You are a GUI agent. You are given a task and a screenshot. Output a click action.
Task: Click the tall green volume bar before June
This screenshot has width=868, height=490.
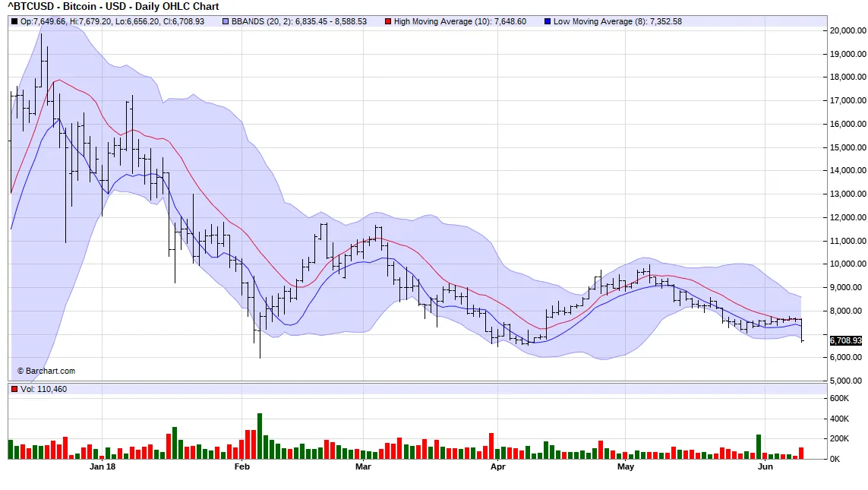pyautogui.click(x=759, y=447)
